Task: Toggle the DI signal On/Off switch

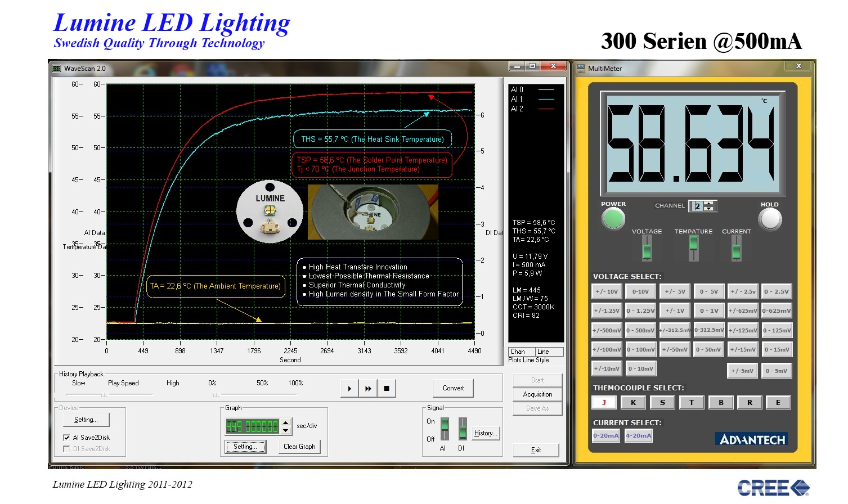Action: click(463, 429)
